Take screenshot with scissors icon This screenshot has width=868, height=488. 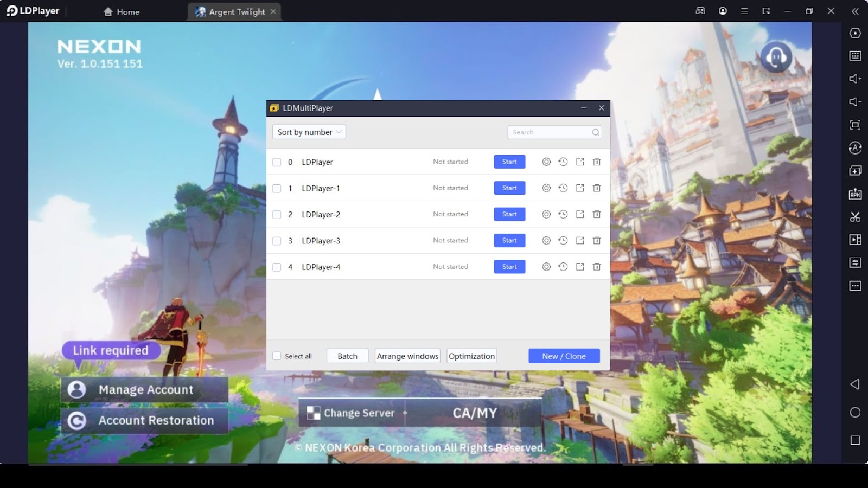[855, 217]
